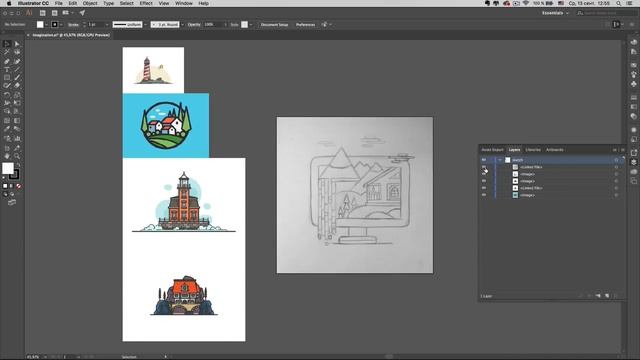Click the None fill icon under the swatches

pos(18,186)
